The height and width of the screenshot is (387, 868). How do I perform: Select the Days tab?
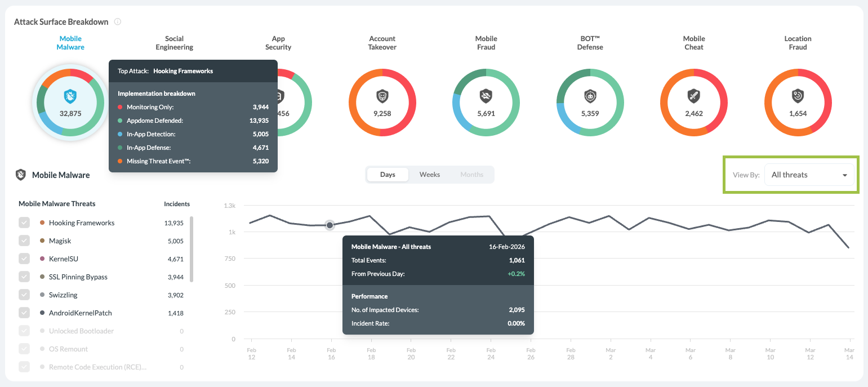[388, 175]
